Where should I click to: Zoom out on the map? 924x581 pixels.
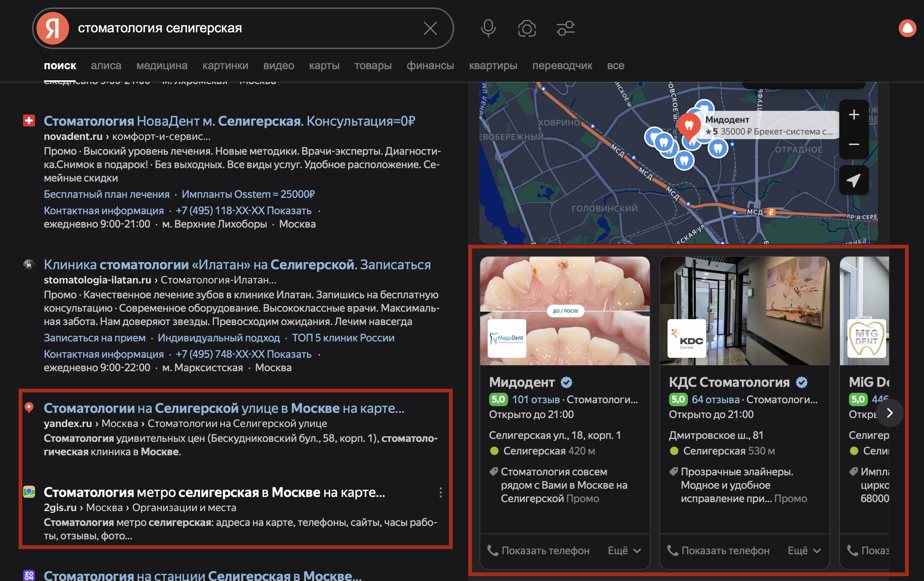tap(853, 144)
